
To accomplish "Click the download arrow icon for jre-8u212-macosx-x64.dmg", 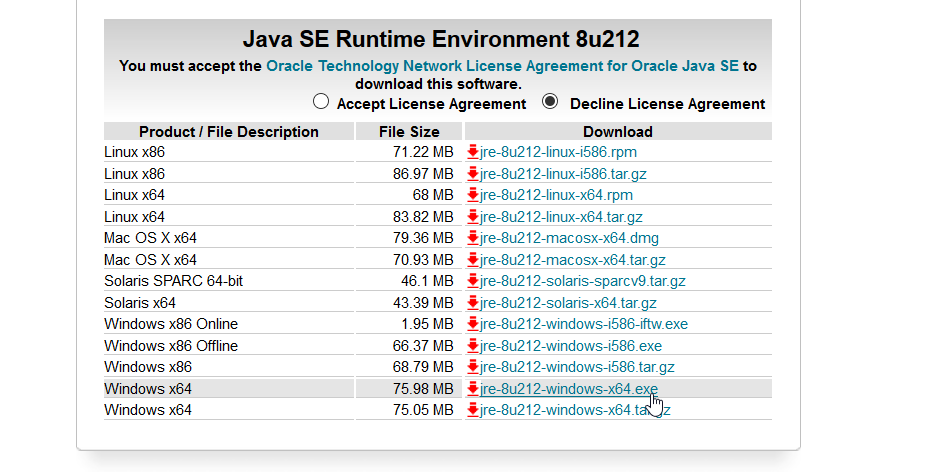I will coord(472,238).
